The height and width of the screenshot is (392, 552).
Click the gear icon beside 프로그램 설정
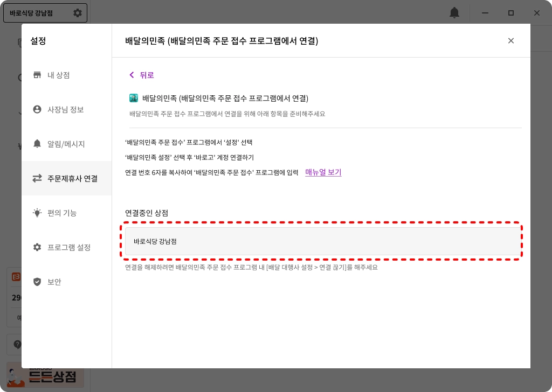pos(37,247)
